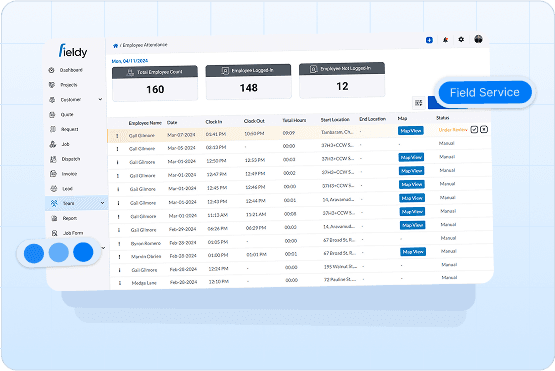Click Map View for Marvin Darien's entry

413,252
